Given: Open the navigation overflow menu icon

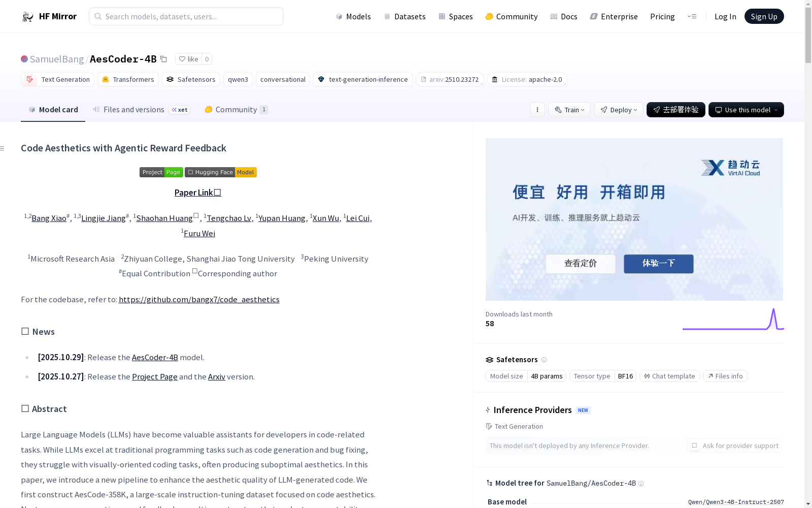Looking at the screenshot, I should (692, 16).
